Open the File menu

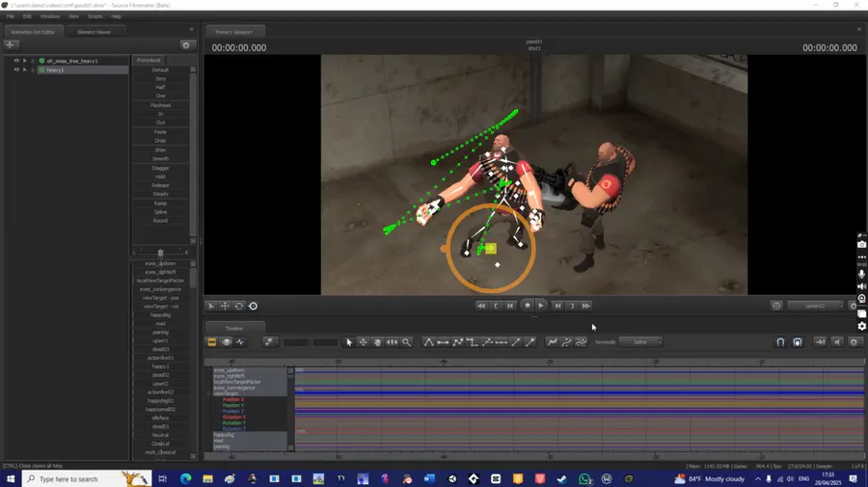(x=11, y=16)
